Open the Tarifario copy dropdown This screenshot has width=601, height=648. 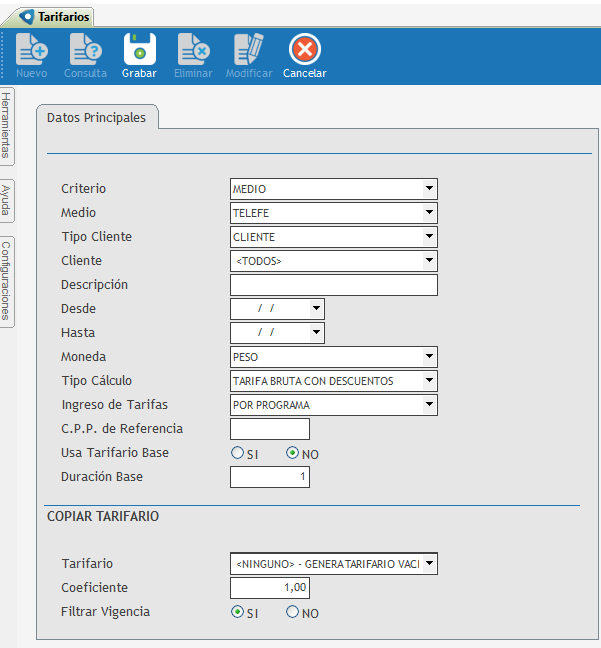coord(429,565)
